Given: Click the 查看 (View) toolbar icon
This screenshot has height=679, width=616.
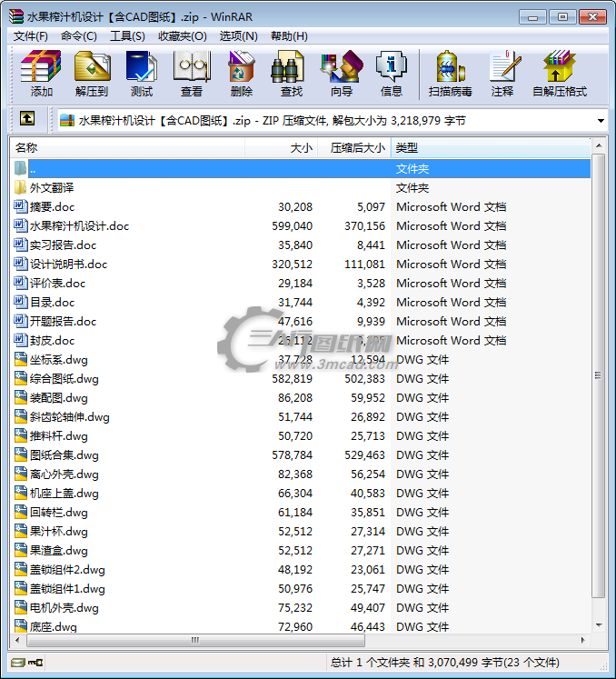Looking at the screenshot, I should coord(192,66).
